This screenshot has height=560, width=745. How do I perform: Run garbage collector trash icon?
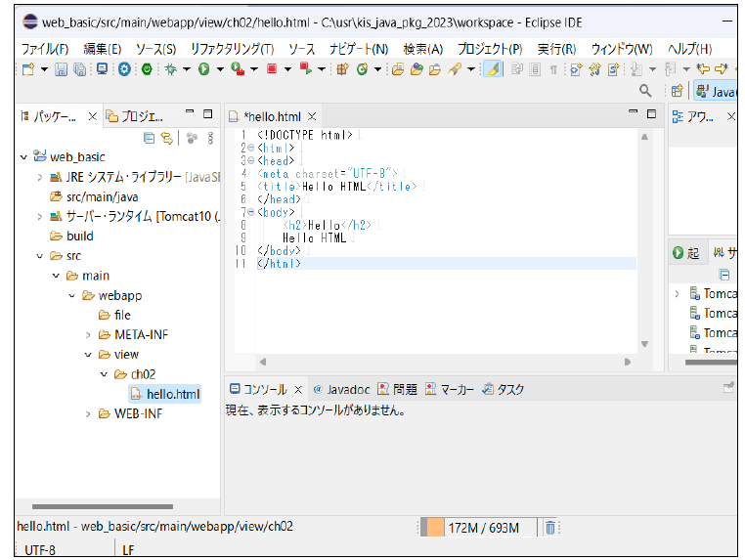click(x=550, y=528)
